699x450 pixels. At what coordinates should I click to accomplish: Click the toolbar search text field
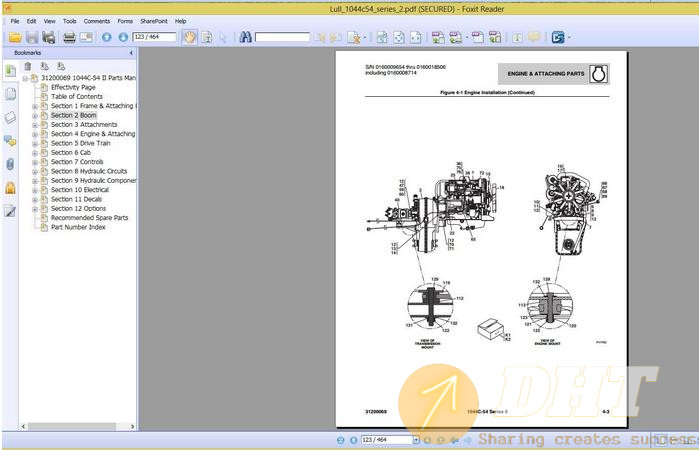click(282, 37)
